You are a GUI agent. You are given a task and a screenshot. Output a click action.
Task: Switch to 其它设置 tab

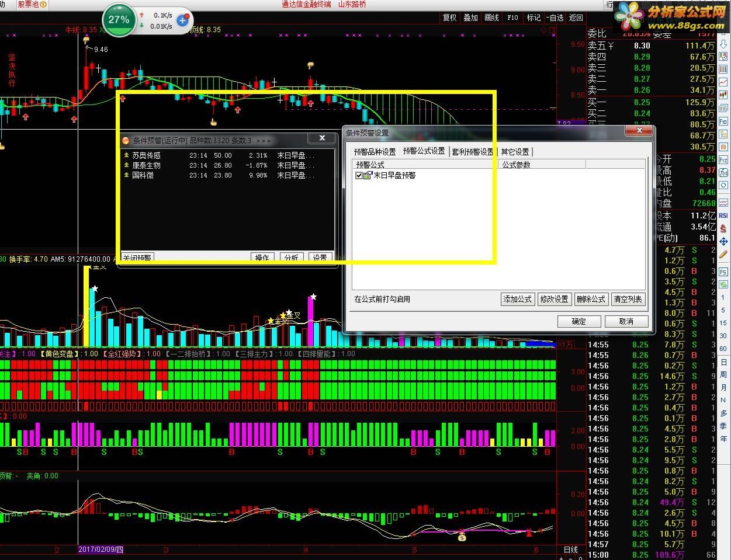pyautogui.click(x=515, y=152)
